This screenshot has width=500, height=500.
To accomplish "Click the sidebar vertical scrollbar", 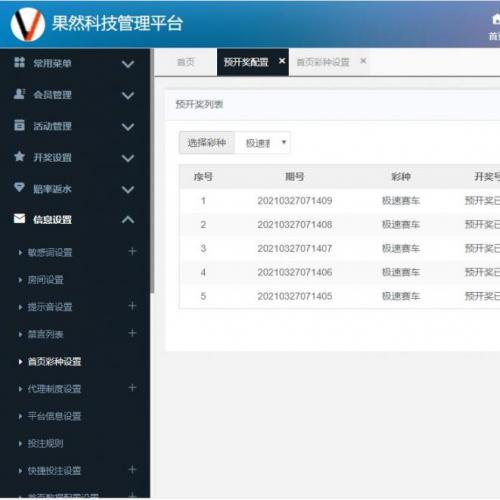I will pyautogui.click(x=152, y=171).
